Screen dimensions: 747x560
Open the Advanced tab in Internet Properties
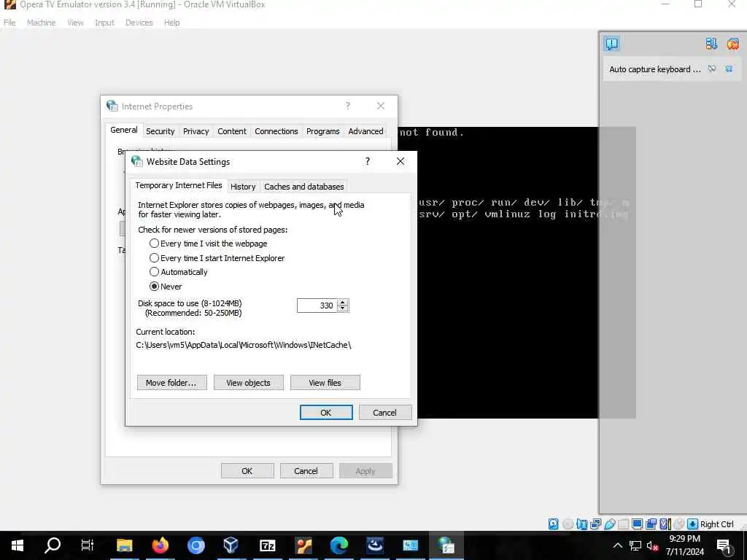pyautogui.click(x=365, y=131)
